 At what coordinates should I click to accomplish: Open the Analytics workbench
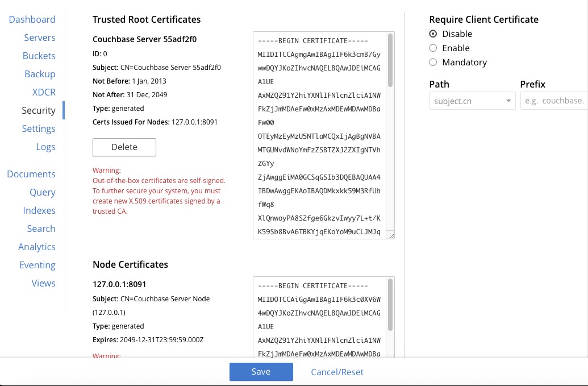coord(37,247)
